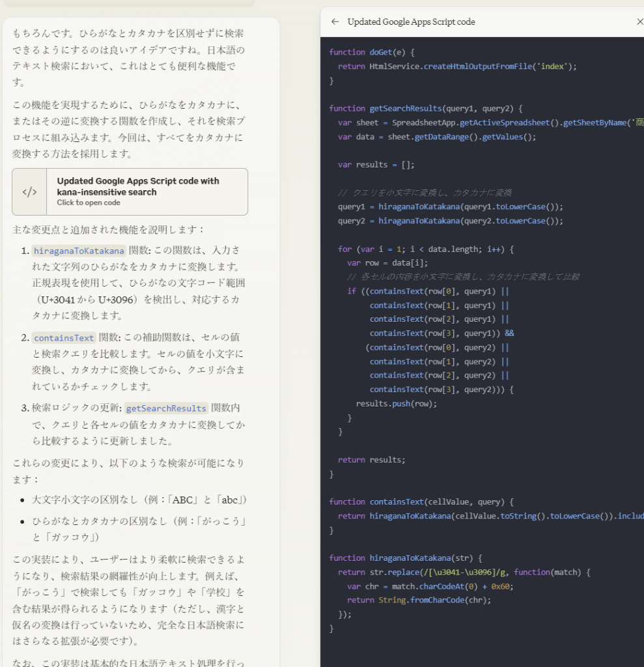644x667 pixels.
Task: Click the code panel title text
Action: [411, 22]
